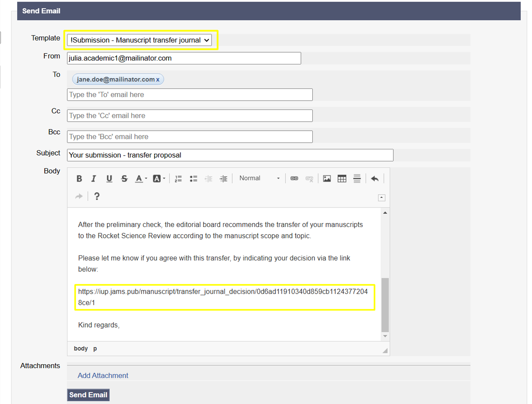Insert a link in the body
532x404 pixels.
(x=294, y=179)
